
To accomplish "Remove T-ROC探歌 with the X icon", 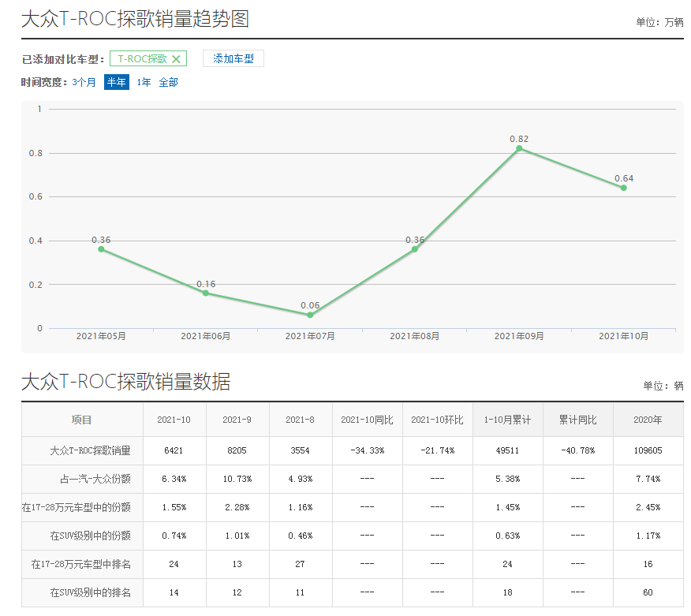I will (176, 59).
